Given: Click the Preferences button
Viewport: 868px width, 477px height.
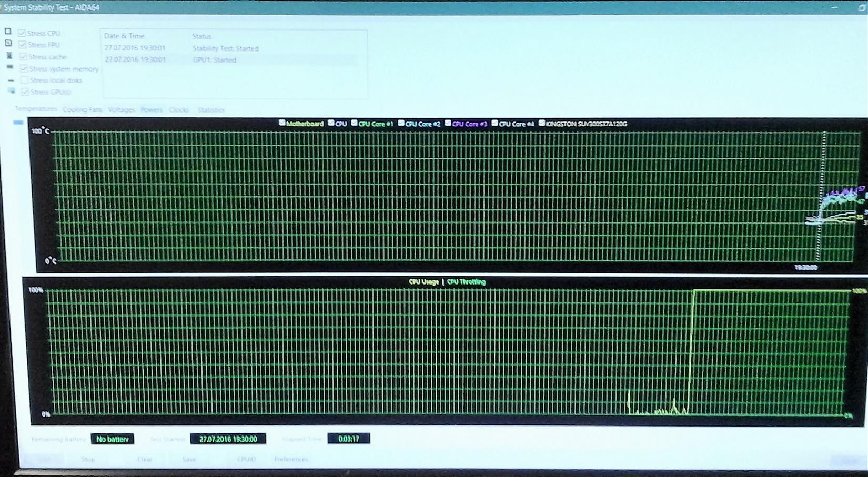Looking at the screenshot, I should tap(291, 459).
